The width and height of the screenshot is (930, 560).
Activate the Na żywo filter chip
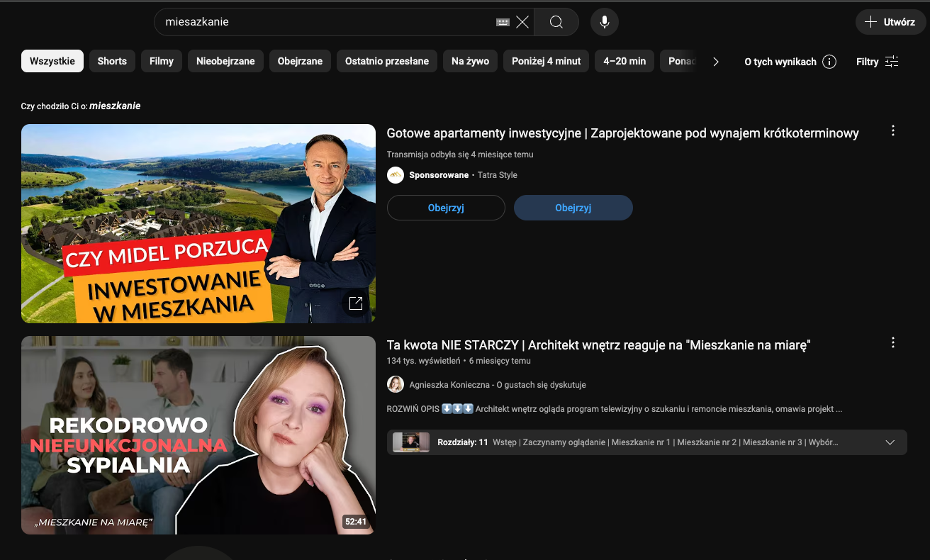[470, 61]
